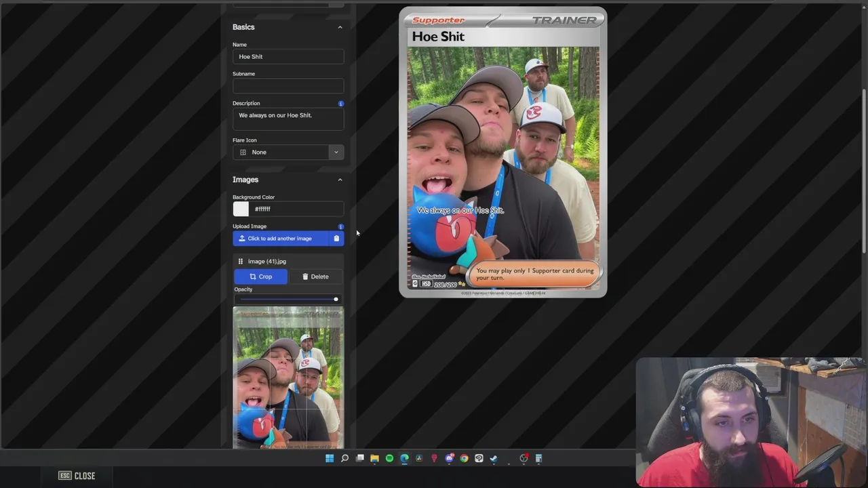Open the Description info icon

coord(340,104)
